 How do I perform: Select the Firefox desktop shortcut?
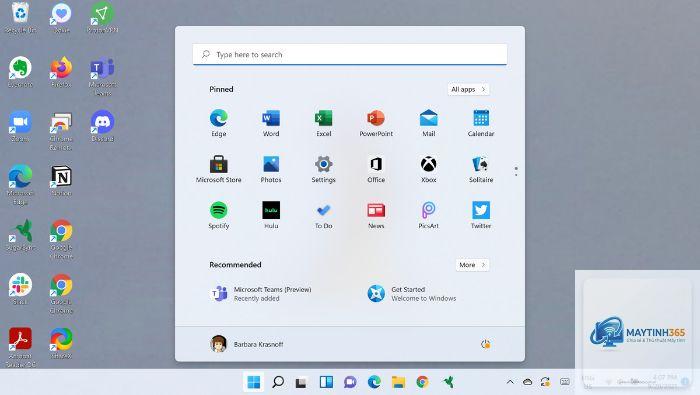pos(61,72)
